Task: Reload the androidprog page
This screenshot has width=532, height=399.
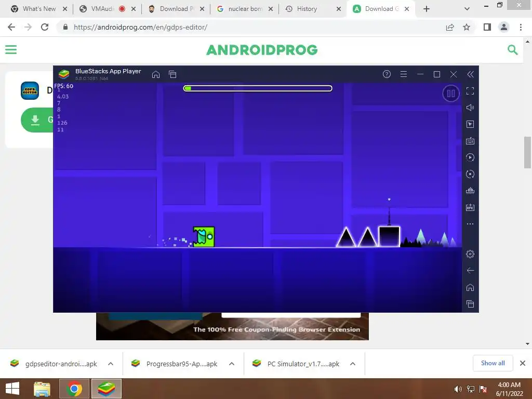Action: pos(45,27)
